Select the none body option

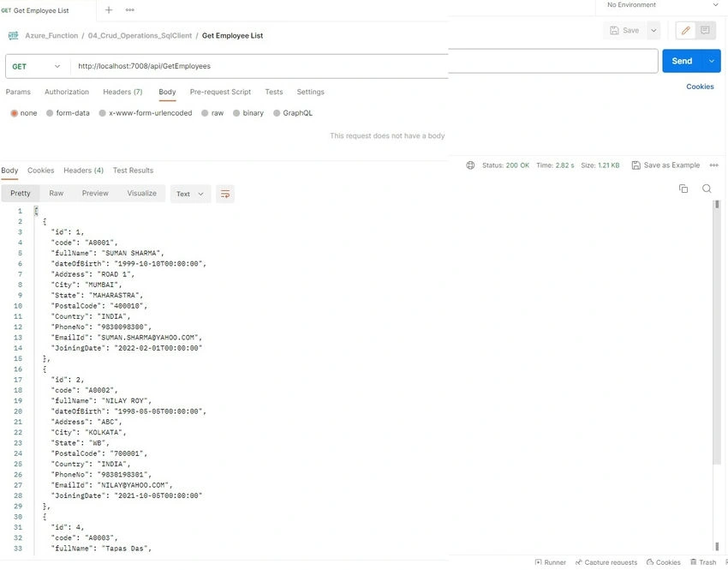[24, 113]
